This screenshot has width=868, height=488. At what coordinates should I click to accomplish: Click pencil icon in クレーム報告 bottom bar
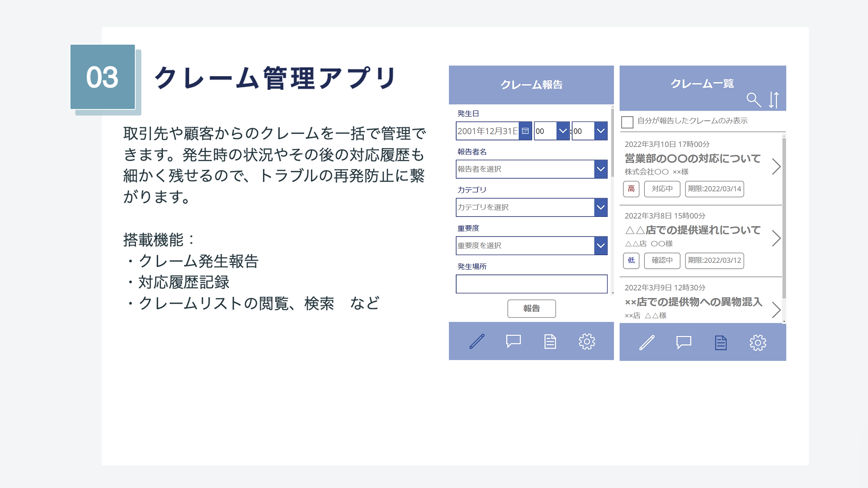tap(477, 341)
